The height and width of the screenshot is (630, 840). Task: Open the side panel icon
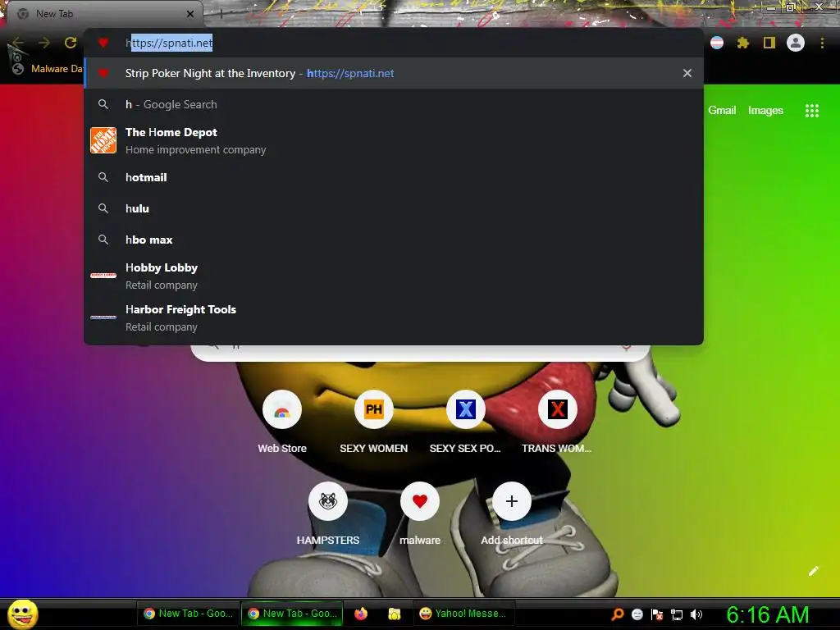(x=769, y=43)
